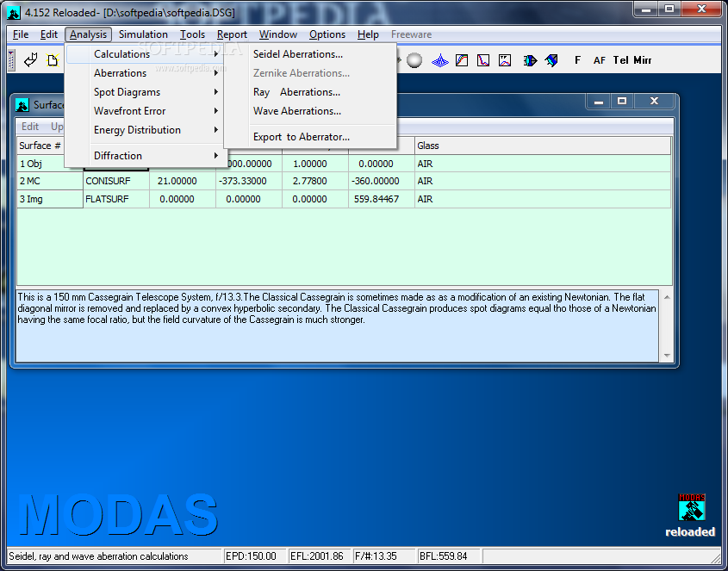Choose Export to Aberrator...
The width and height of the screenshot is (728, 571).
click(x=310, y=137)
